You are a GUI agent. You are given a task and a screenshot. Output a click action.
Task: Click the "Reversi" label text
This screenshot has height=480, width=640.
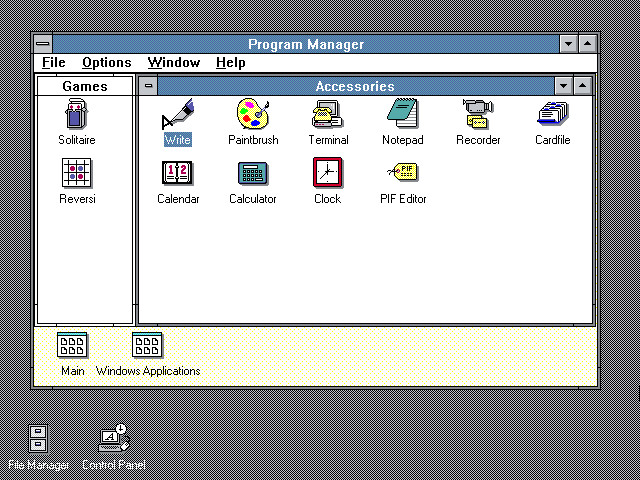(77, 199)
